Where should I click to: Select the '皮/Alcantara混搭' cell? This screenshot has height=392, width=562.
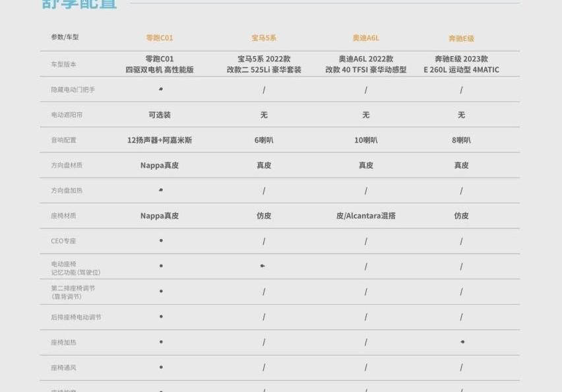coord(366,216)
